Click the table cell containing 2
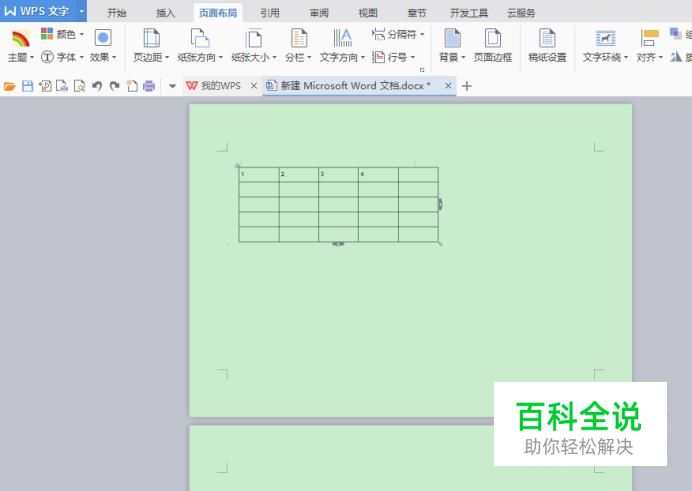The height and width of the screenshot is (491, 692). coord(299,175)
